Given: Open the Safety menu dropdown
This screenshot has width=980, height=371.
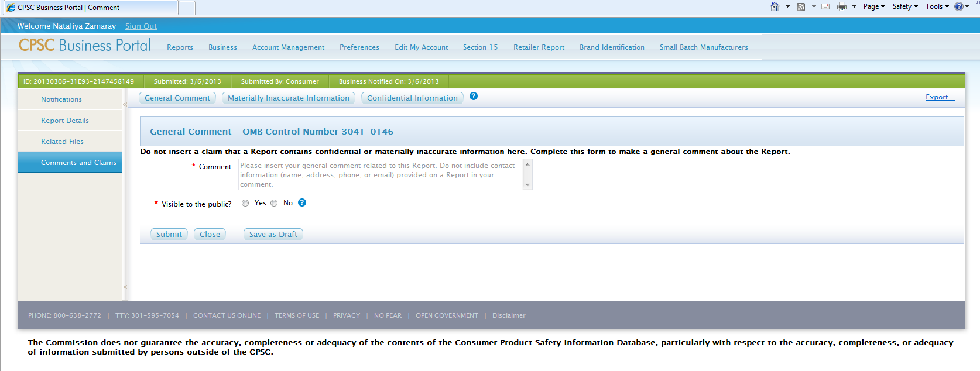Looking at the screenshot, I should coord(905,6).
